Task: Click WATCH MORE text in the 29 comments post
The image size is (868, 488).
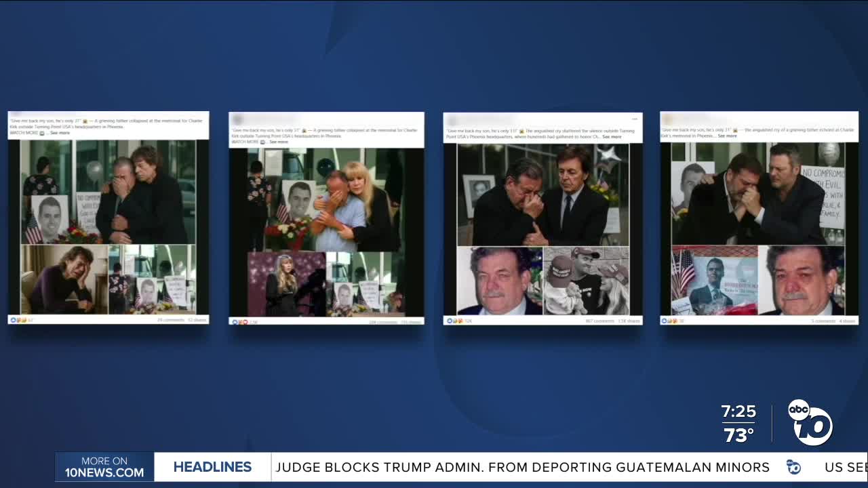Action: click(24, 133)
